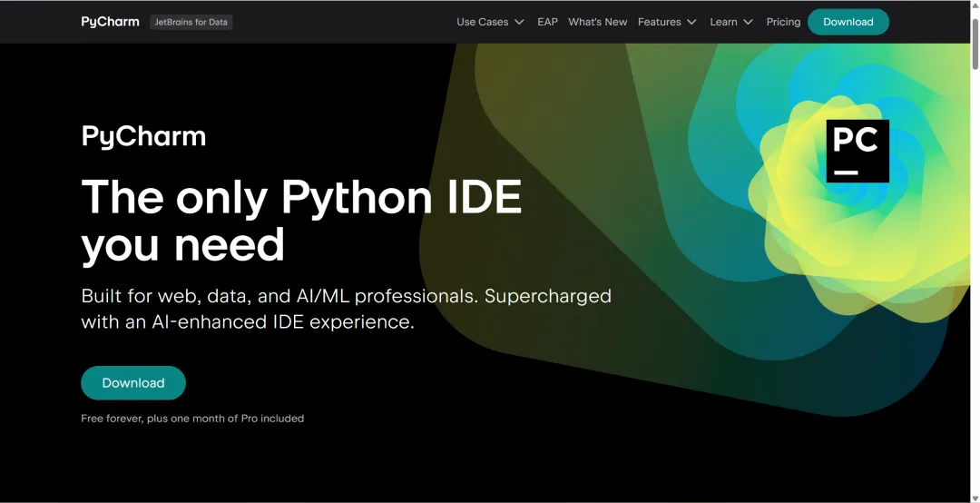
Task: Click 'Free forever, plus one month' text
Action: click(x=192, y=419)
